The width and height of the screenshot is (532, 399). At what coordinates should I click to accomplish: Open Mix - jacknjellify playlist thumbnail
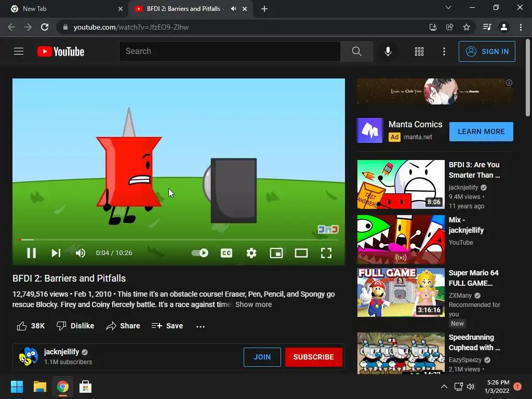point(401,239)
